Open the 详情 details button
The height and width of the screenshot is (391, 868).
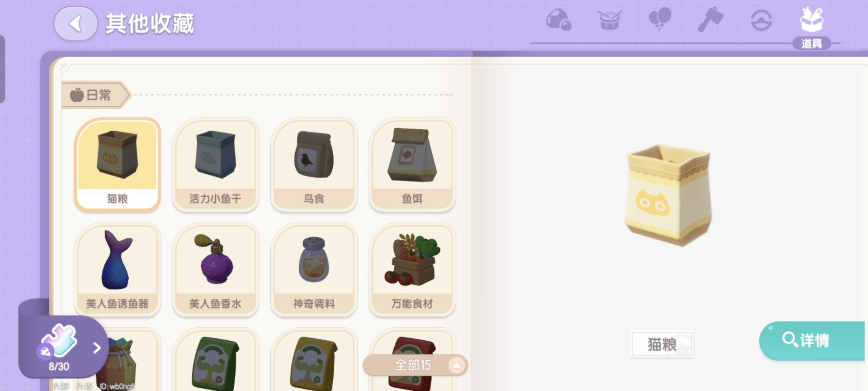(812, 341)
